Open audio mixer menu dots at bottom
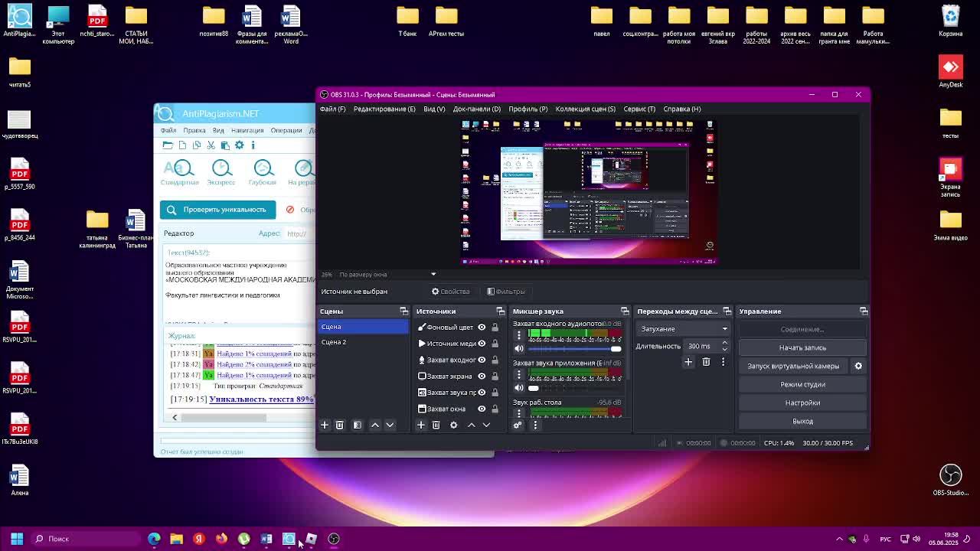The width and height of the screenshot is (980, 551). click(x=535, y=425)
